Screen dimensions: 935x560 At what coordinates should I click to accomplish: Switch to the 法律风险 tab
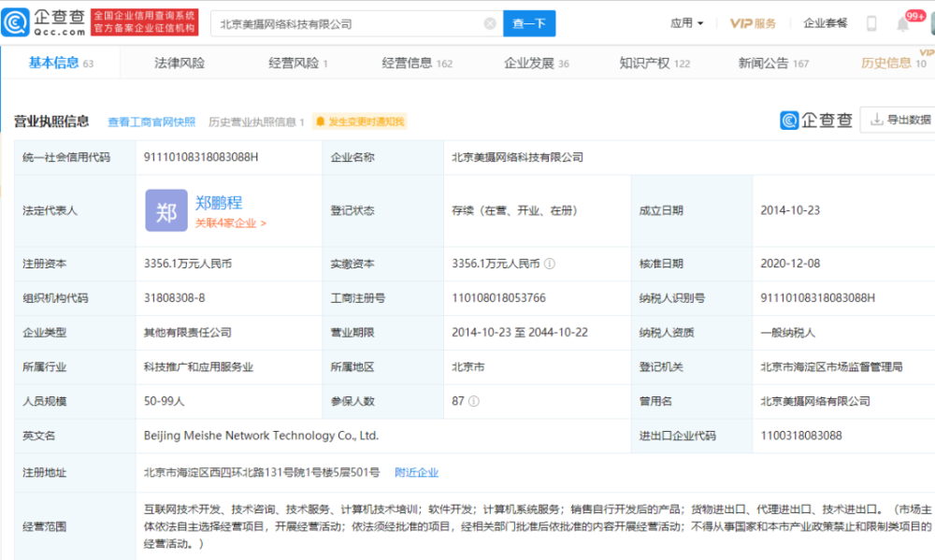(180, 63)
